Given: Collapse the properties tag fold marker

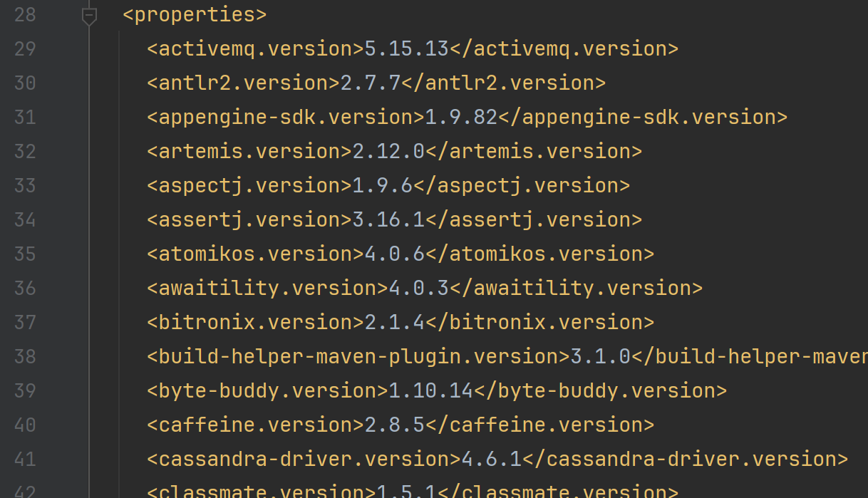Looking at the screenshot, I should (89, 15).
